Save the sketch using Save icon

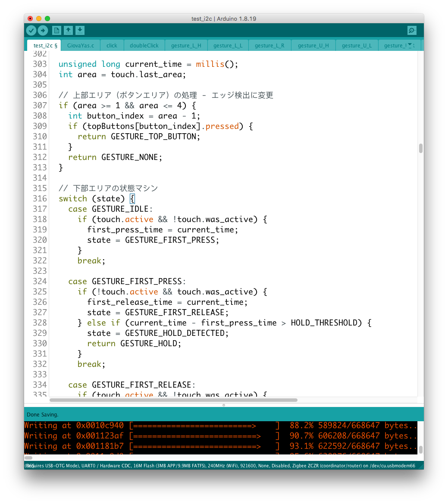pos(80,30)
